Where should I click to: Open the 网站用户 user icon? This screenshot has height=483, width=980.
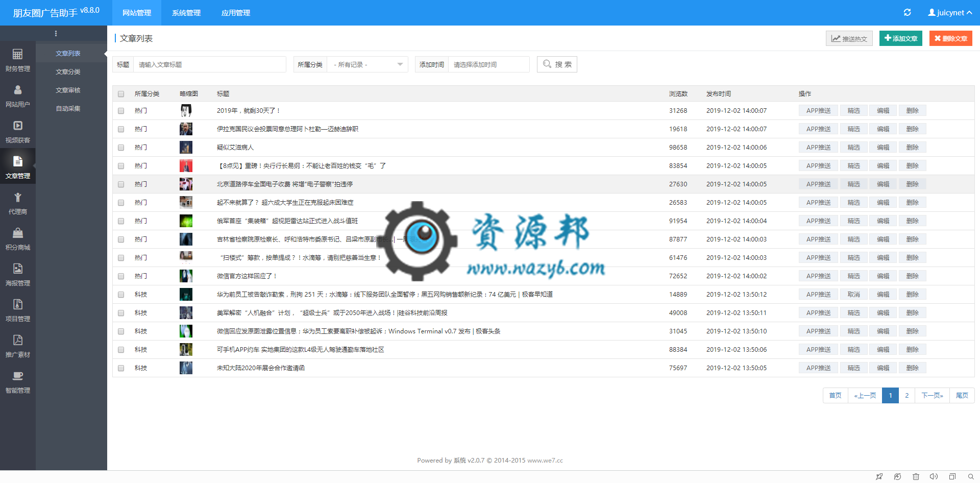click(17, 90)
